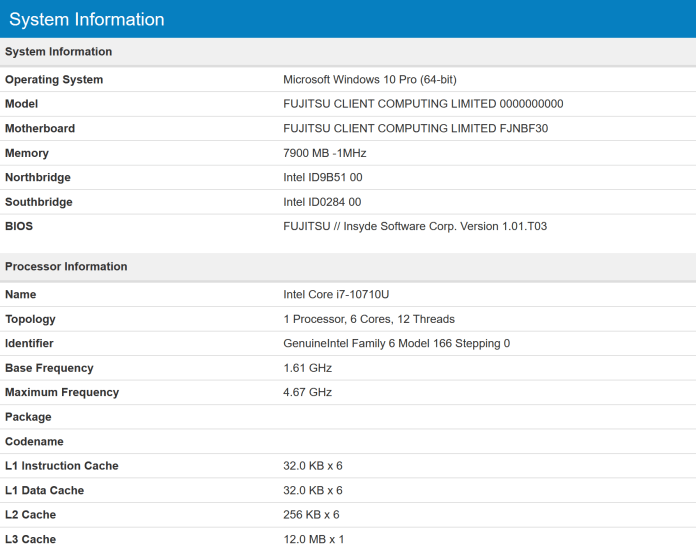Click the Model value FUJITSU 0000000000
Image resolution: width=696 pixels, height=551 pixels.
click(423, 104)
